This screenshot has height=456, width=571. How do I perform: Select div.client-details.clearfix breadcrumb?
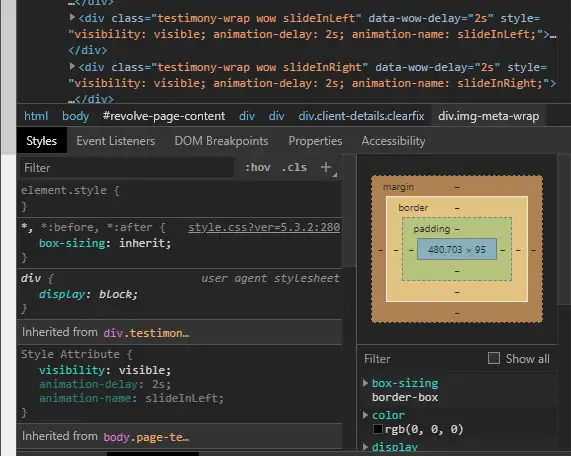(x=361, y=116)
